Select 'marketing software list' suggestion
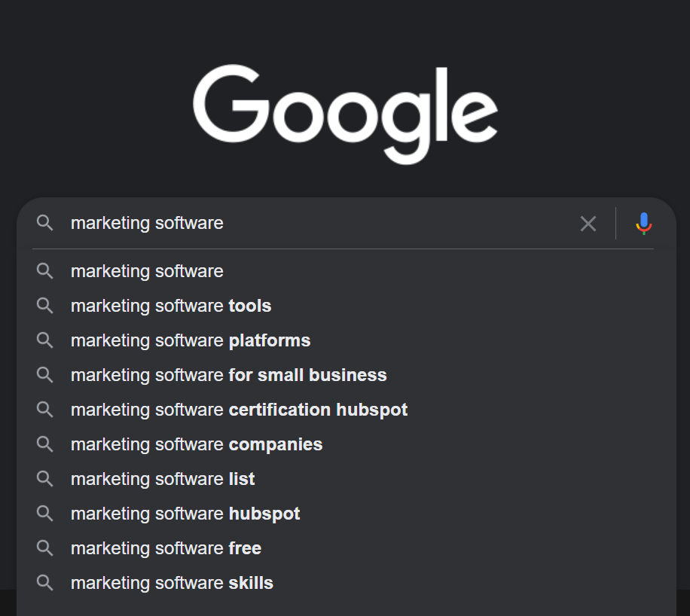690x616 pixels. coord(347,479)
